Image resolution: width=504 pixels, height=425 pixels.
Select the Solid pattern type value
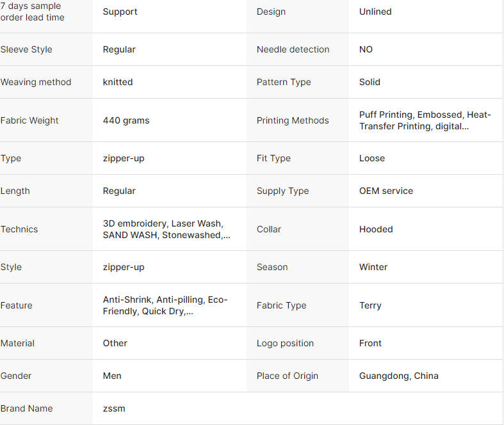click(370, 82)
